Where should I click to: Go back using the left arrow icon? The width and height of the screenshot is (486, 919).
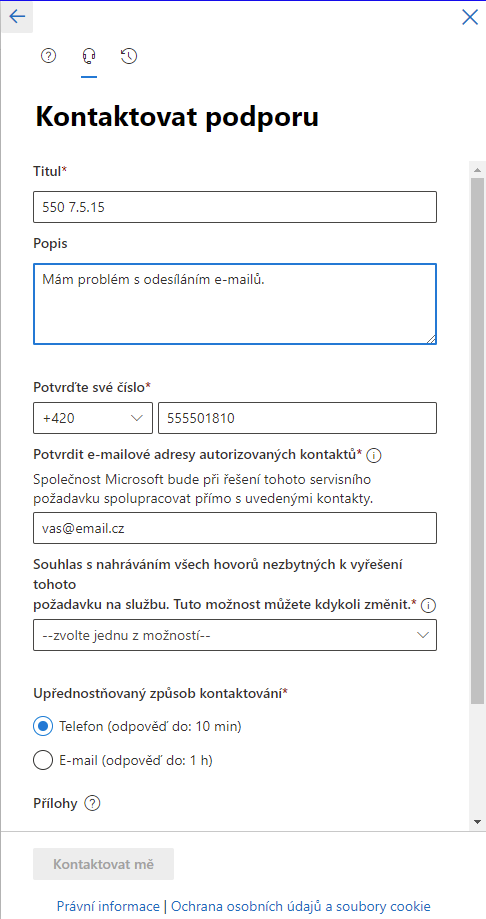tap(17, 16)
